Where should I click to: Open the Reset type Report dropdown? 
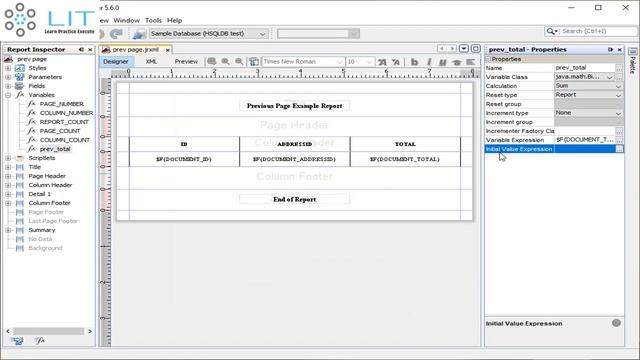(x=618, y=95)
